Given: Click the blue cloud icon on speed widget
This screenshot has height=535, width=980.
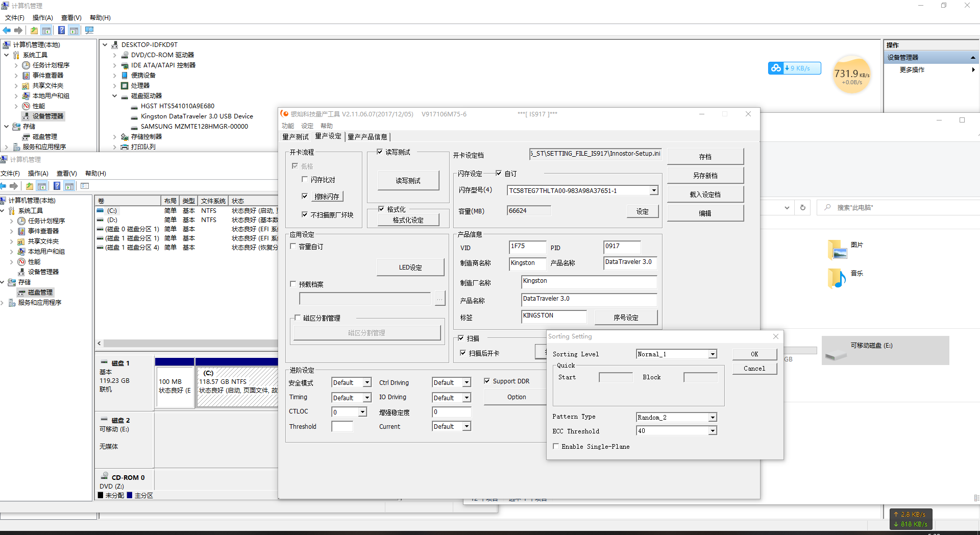Looking at the screenshot, I should coord(776,68).
